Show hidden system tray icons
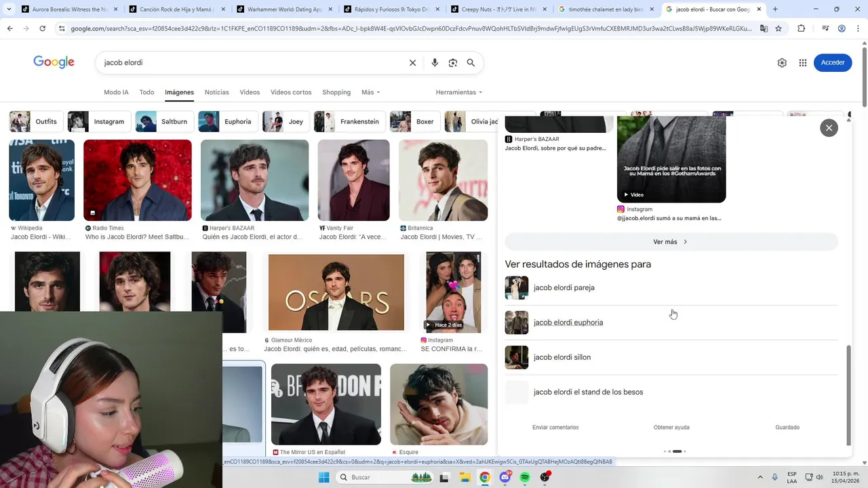The image size is (868, 488). (x=759, y=477)
